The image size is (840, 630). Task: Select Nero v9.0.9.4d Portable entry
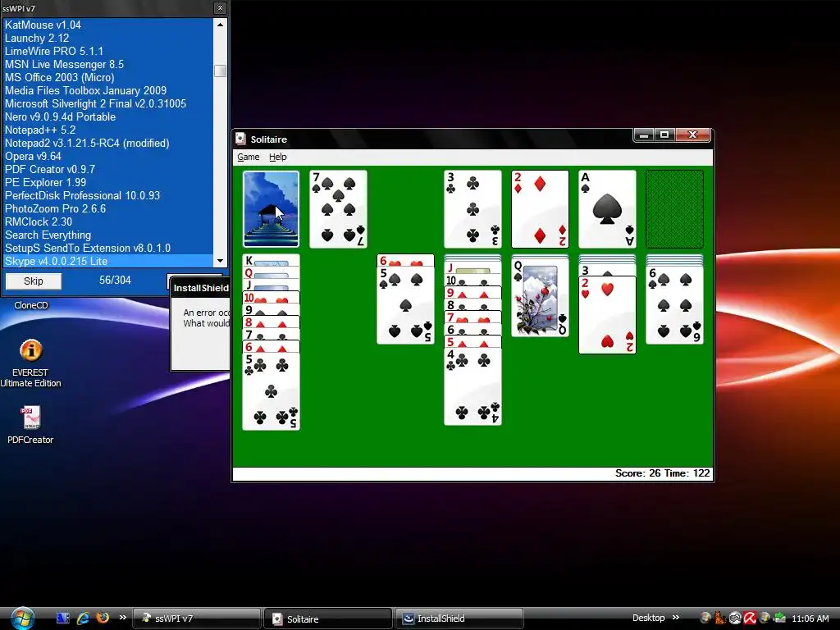(108, 116)
